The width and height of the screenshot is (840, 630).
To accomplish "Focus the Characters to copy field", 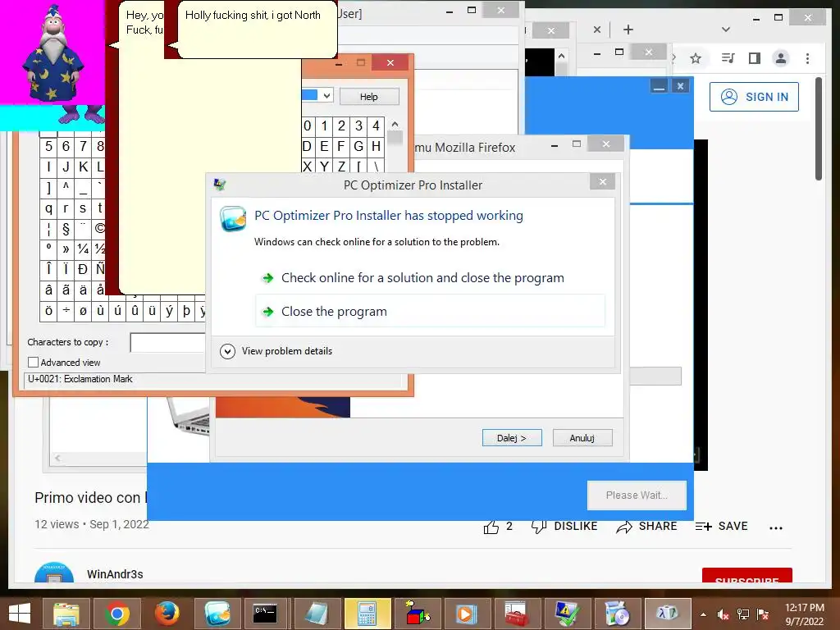I will 167,342.
